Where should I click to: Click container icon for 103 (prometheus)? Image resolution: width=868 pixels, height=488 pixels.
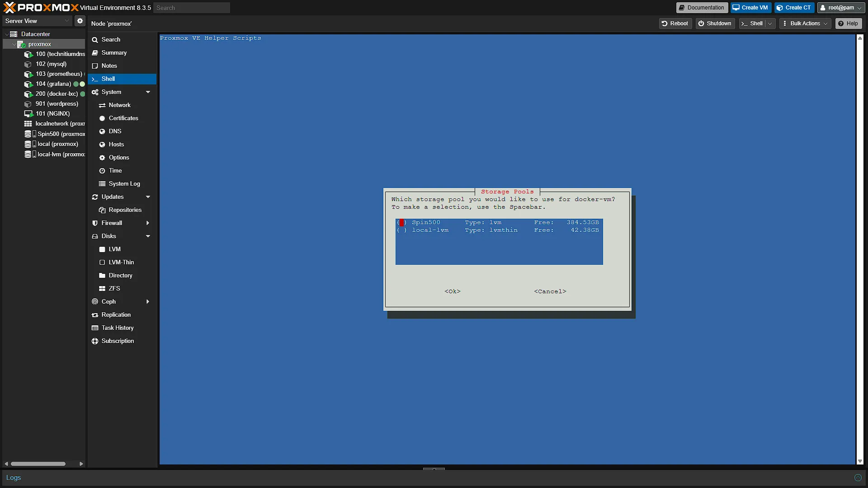tap(28, 74)
